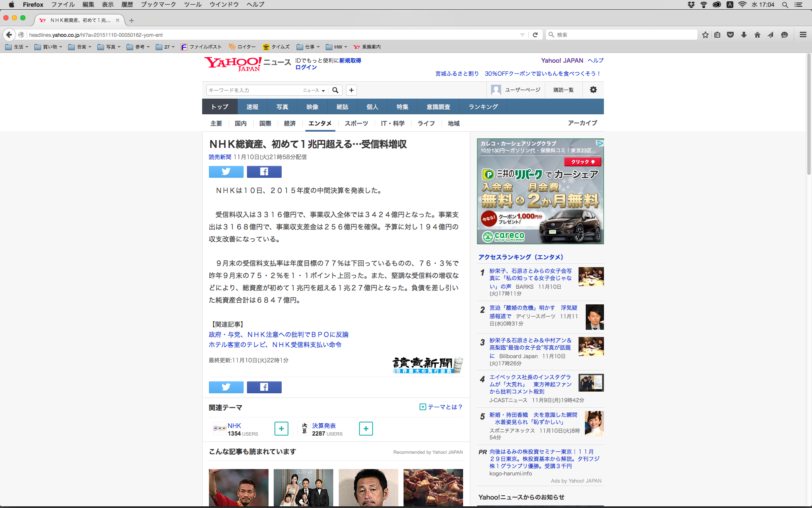This screenshot has height=508, width=812.
Task: Select the 速報 navigation tab
Action: 252,107
